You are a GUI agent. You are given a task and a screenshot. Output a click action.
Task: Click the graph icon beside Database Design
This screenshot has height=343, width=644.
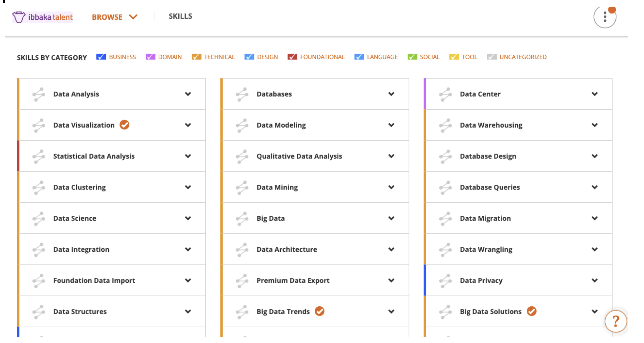pyautogui.click(x=445, y=156)
